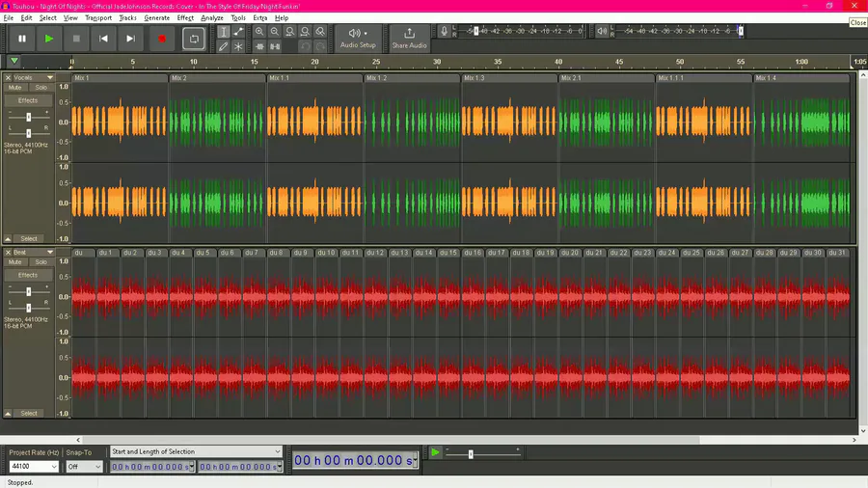
Task: Toggle the Loop playback button
Action: [194, 39]
